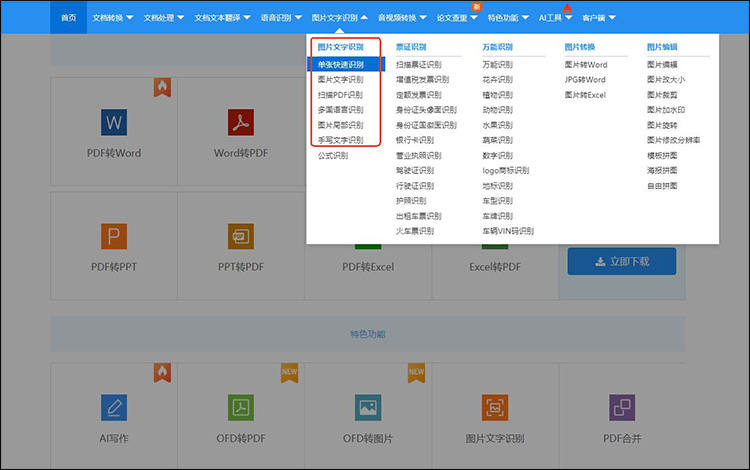Click the Excel转PDF label
This screenshot has height=470, width=750.
(x=495, y=267)
